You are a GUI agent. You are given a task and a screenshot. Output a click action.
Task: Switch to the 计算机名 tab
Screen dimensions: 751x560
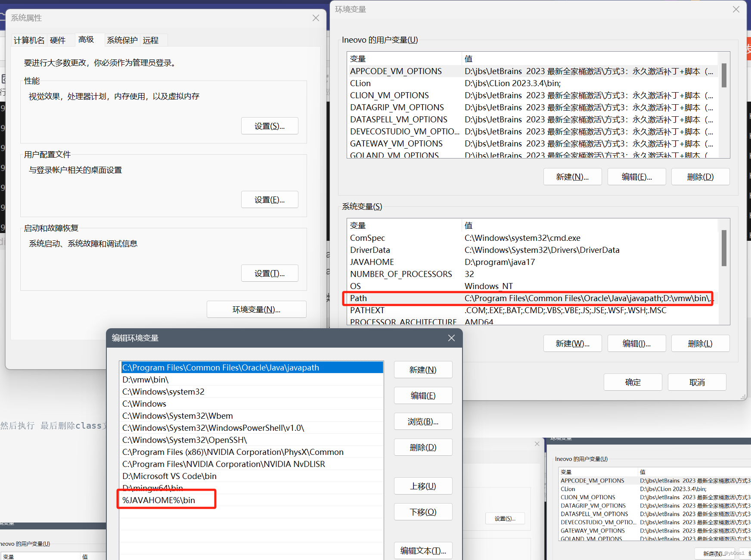pyautogui.click(x=29, y=40)
